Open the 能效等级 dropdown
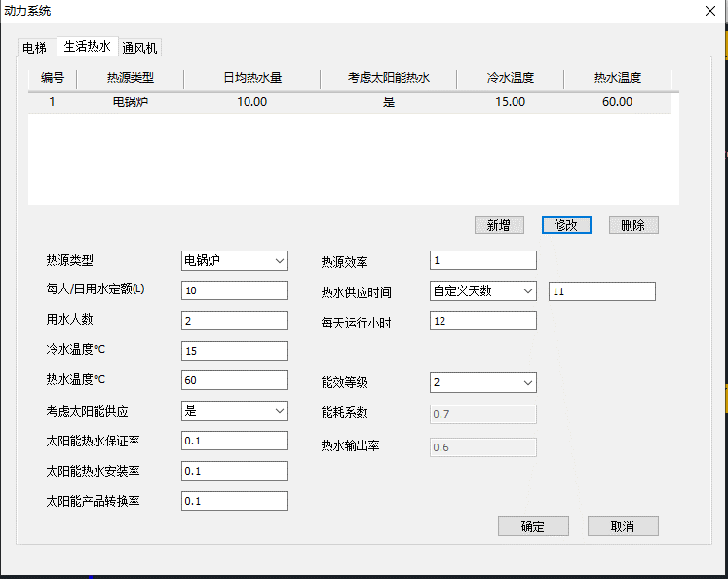Image resolution: width=728 pixels, height=579 pixels. click(x=482, y=383)
